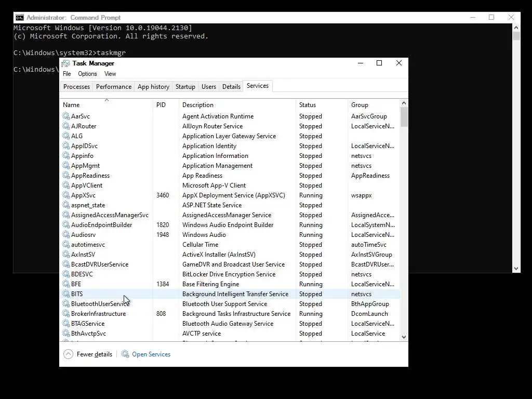Collapse view with Fewer details button
Screen dimensions: 532x399
click(88, 354)
